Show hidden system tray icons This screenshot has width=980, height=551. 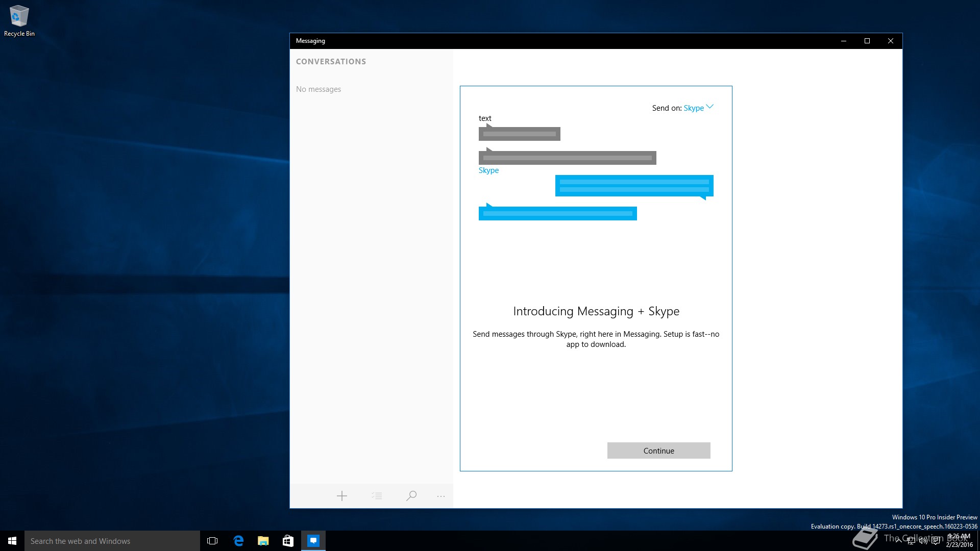[x=898, y=541]
